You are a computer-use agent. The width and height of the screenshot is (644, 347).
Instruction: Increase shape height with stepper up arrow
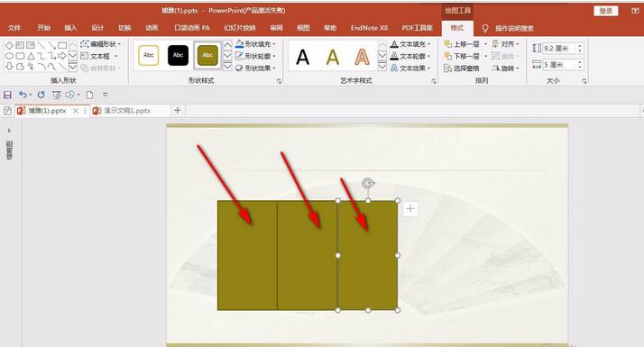point(580,46)
